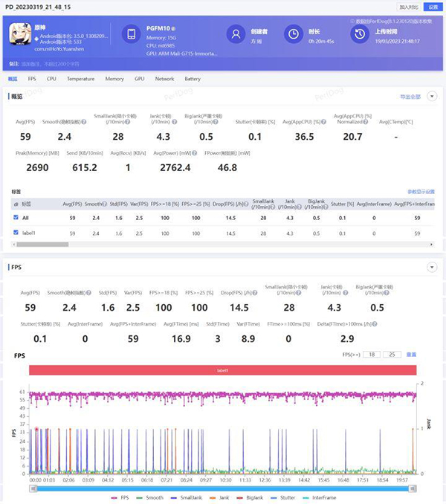Screen dimensions: 446x504
Task: Switch to the Temperature tab
Action: point(80,78)
